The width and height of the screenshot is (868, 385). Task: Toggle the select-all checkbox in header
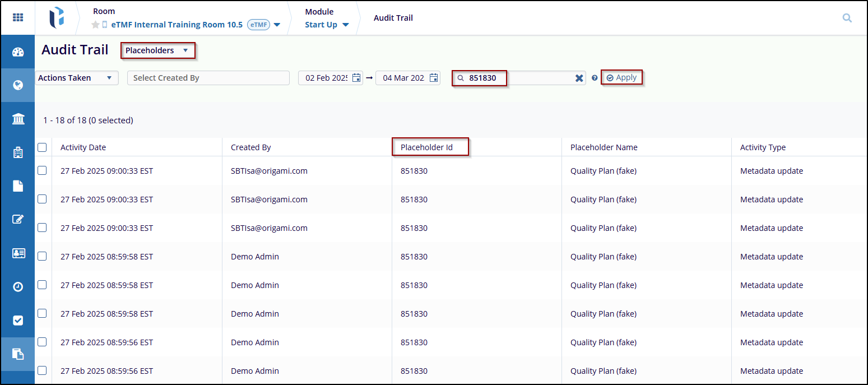(x=42, y=147)
